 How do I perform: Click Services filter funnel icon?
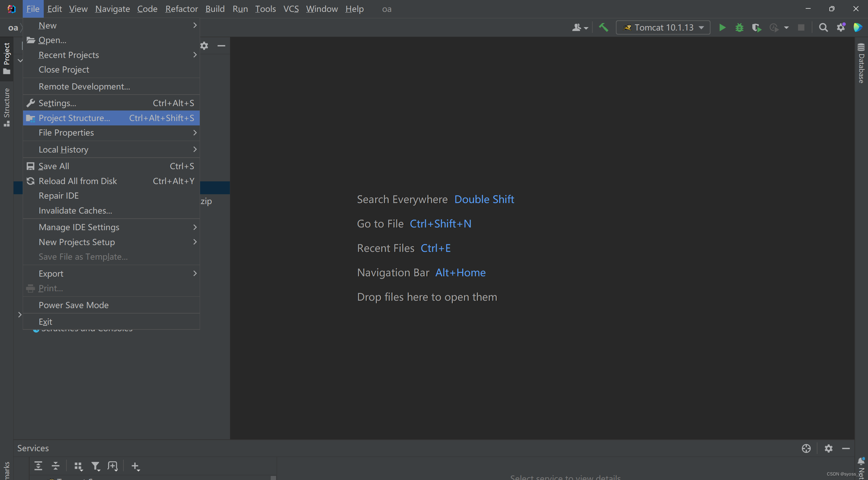pos(96,466)
